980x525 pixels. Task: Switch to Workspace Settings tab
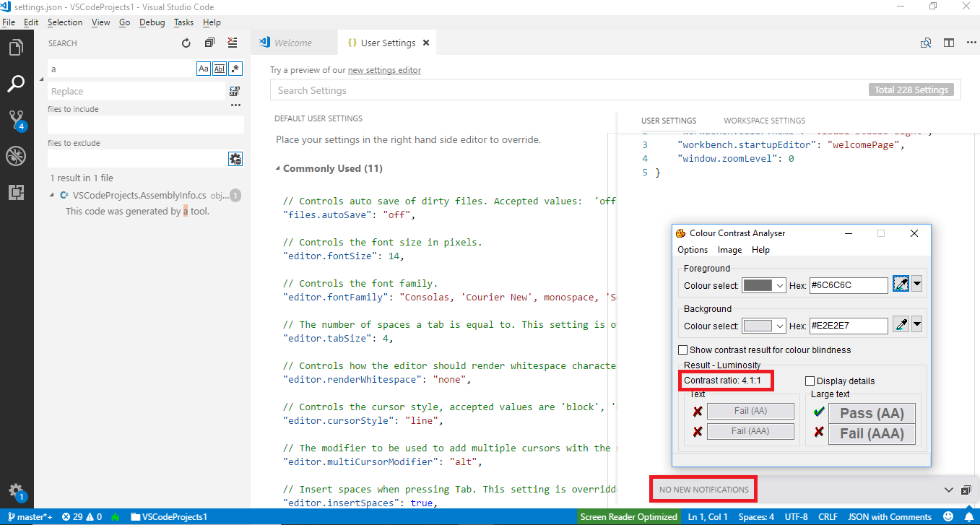click(x=764, y=121)
